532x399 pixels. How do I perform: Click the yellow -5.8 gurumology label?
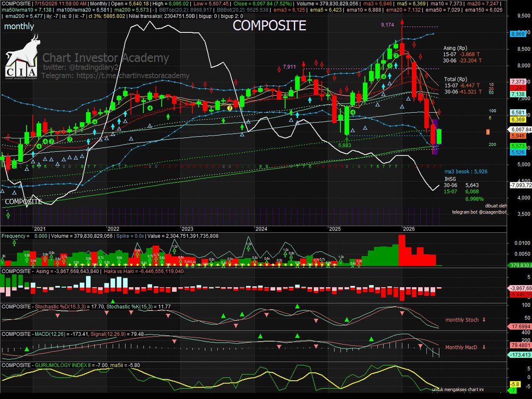[515, 384]
